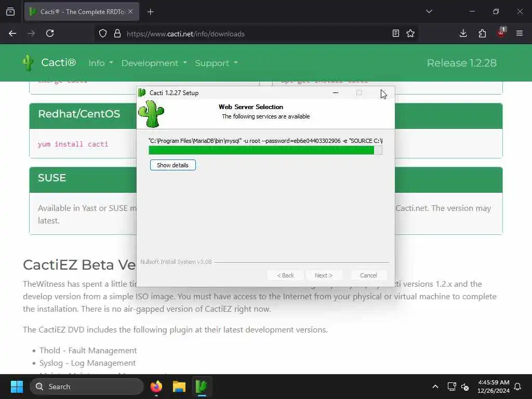Open the Windows Start menu
Screen dimensions: 532x399
click(x=17, y=387)
